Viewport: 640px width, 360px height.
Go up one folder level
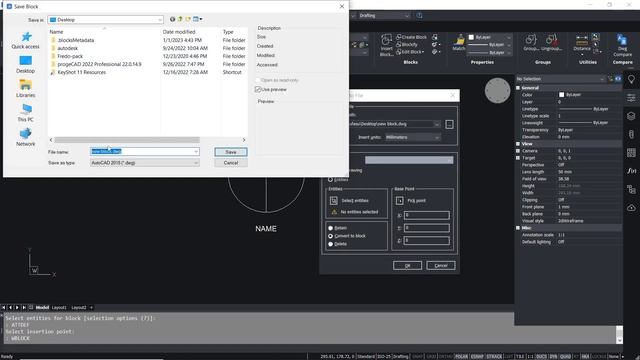tap(180, 19)
